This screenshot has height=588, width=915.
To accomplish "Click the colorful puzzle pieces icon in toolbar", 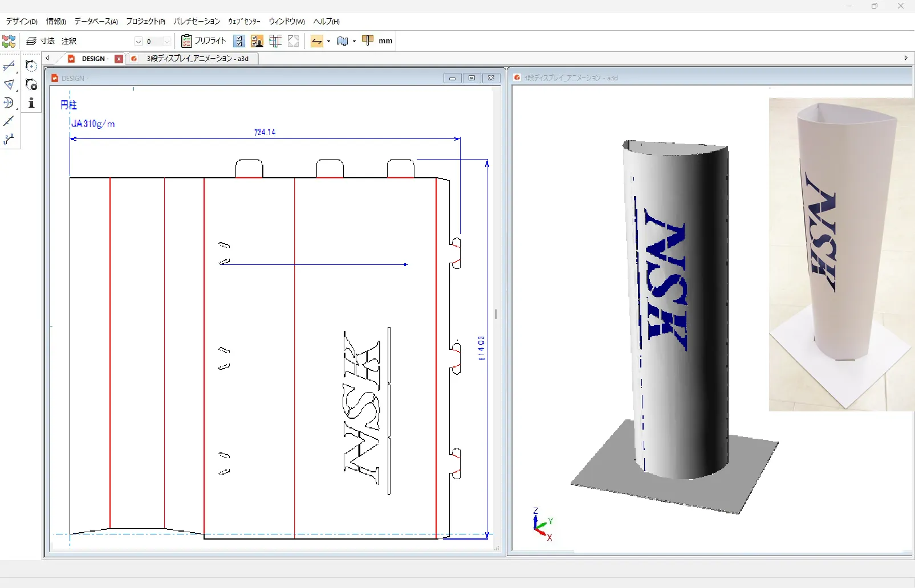I will pyautogui.click(x=9, y=41).
